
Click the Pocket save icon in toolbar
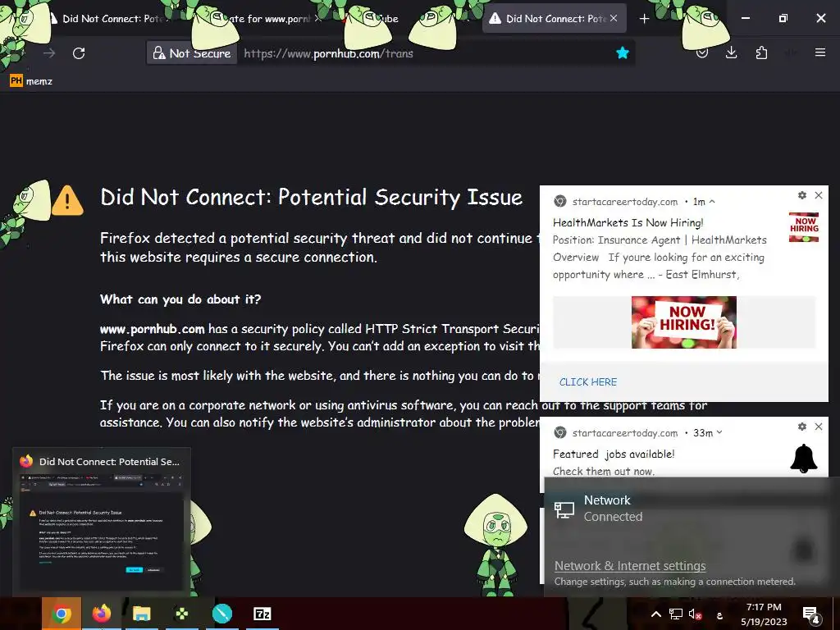pos(702,52)
